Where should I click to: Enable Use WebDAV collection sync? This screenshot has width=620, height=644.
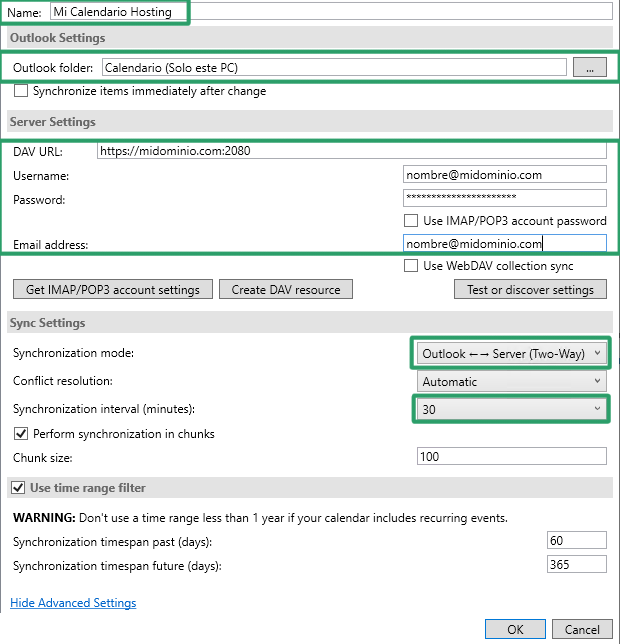pos(410,266)
